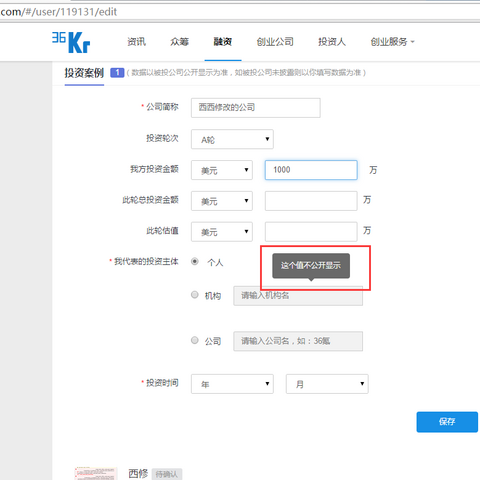Screen dimensions: 480x480
Task: Click the 1000 amount input field
Action: click(311, 170)
